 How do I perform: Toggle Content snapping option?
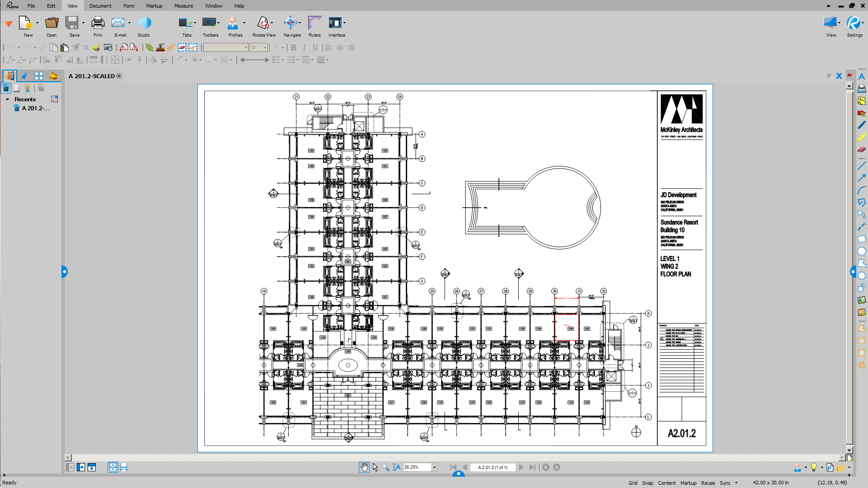[666, 483]
